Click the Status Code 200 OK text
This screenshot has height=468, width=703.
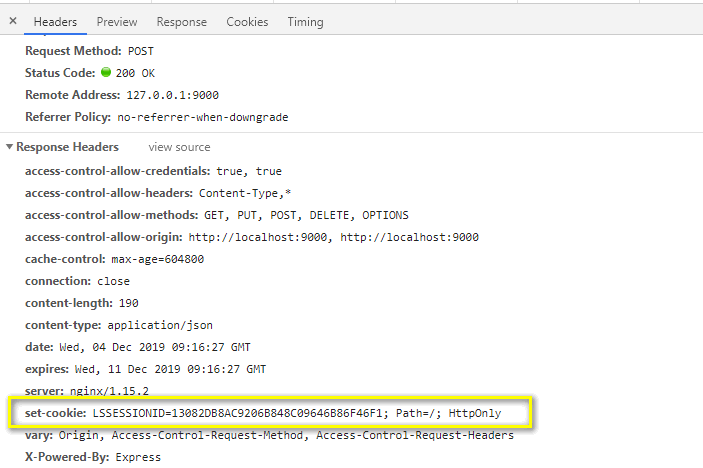[x=135, y=73]
